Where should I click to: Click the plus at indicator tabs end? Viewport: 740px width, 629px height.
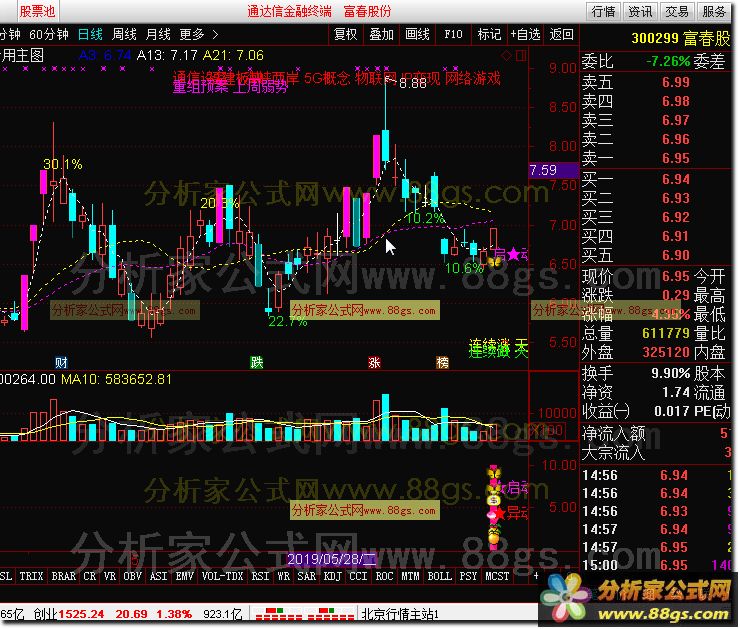pyautogui.click(x=536, y=576)
